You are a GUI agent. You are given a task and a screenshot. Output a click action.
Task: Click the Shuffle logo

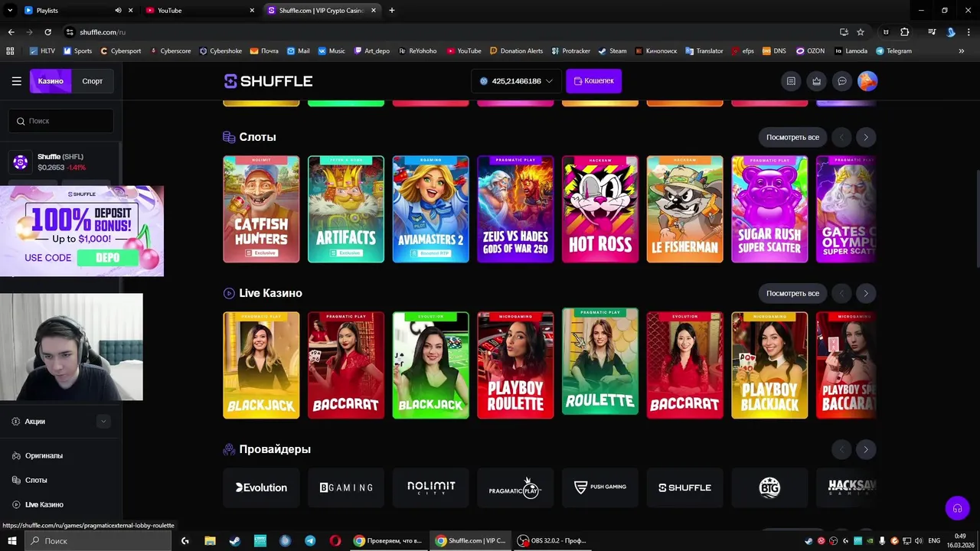click(x=268, y=81)
